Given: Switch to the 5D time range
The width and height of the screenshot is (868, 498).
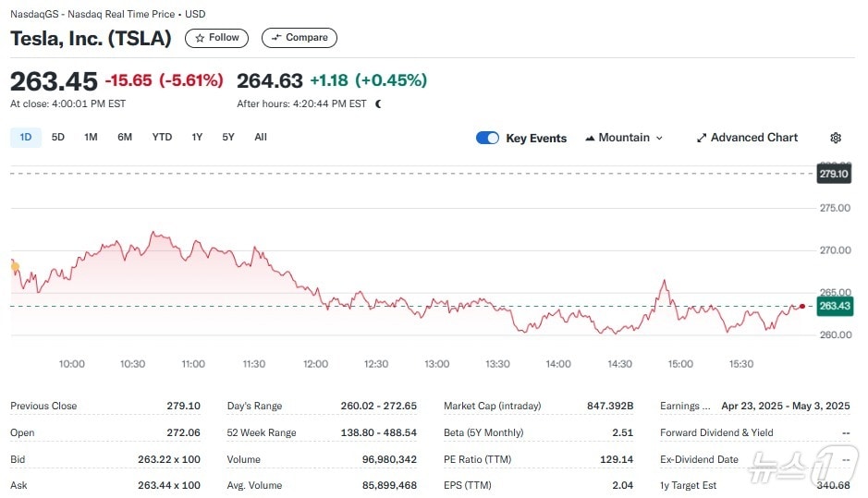Looking at the screenshot, I should coord(58,137).
